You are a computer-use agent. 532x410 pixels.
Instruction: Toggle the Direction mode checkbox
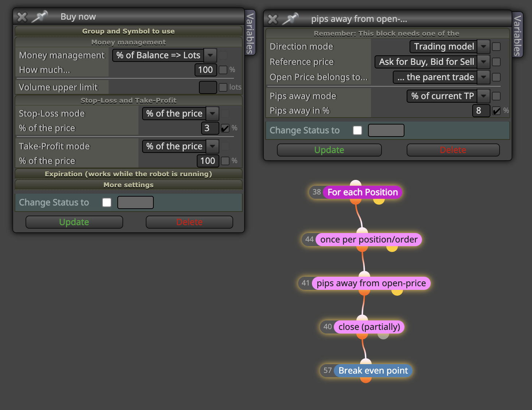point(496,47)
